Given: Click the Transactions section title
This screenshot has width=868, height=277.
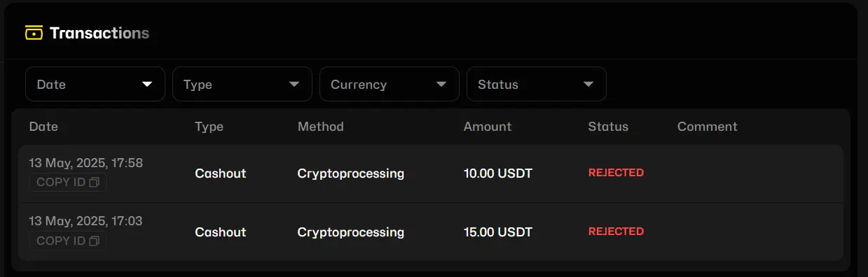Looking at the screenshot, I should [x=99, y=33].
